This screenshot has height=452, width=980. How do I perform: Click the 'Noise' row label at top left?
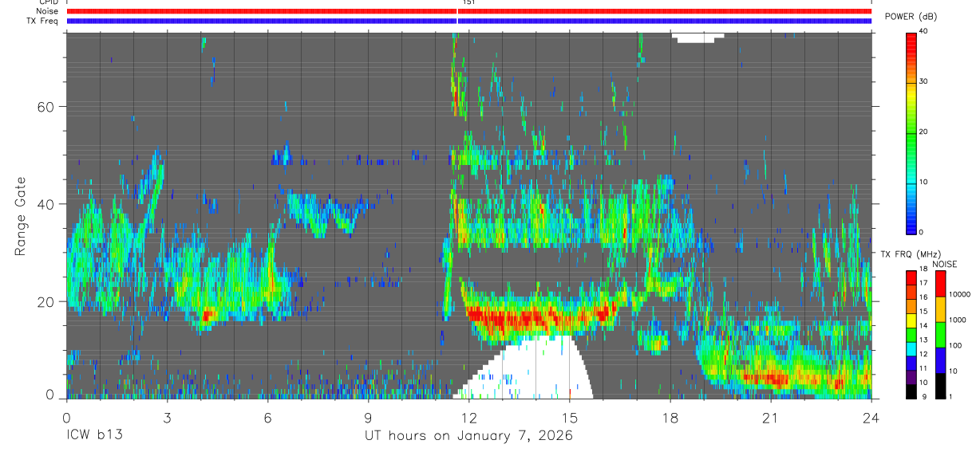[47, 11]
